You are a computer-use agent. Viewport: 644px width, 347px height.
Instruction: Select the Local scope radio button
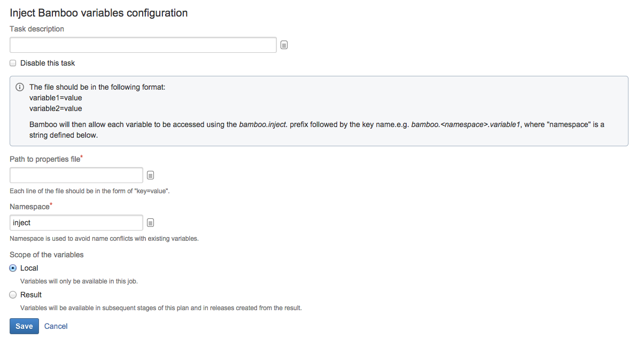13,268
